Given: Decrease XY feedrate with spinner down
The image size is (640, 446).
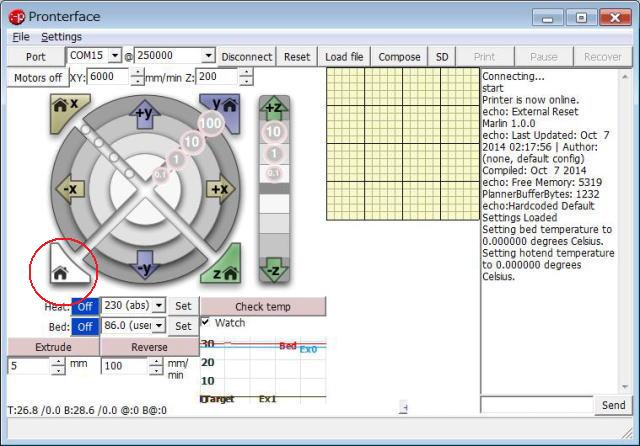Looking at the screenshot, I should click(x=138, y=81).
